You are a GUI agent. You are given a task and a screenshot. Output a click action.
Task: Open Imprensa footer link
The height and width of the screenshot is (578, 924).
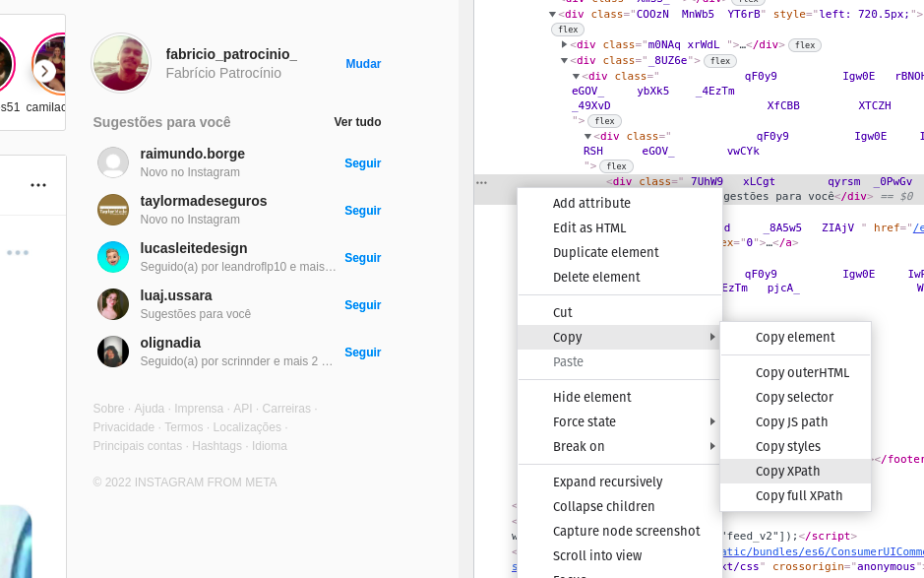pyautogui.click(x=199, y=408)
